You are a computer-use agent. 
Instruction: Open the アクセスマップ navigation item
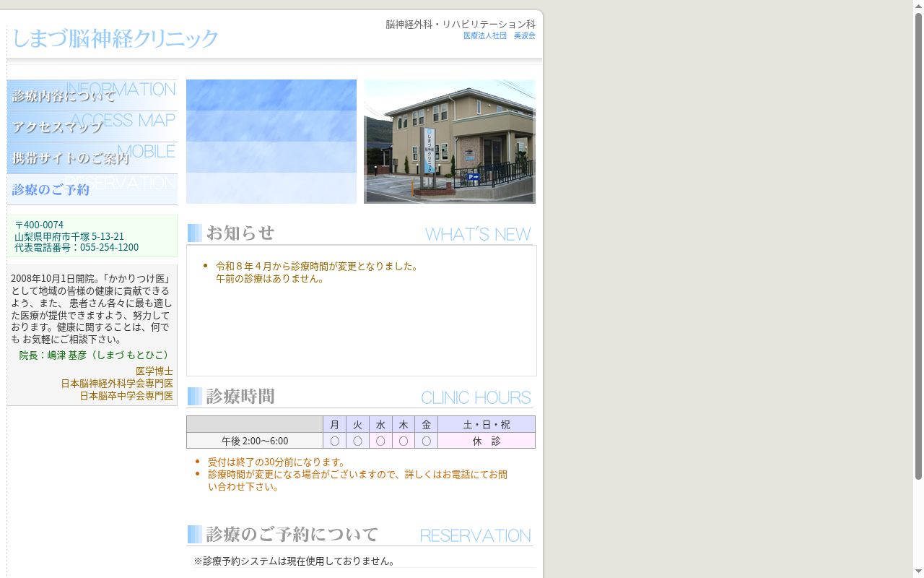point(92,126)
